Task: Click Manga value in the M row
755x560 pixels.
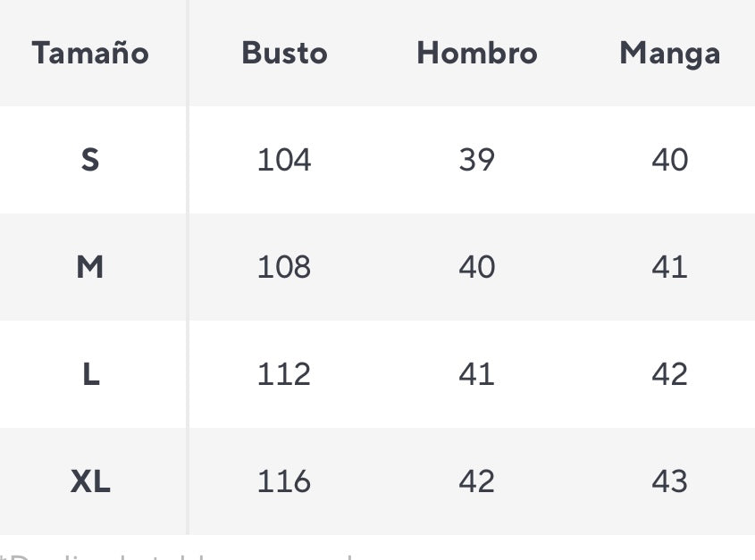Action: click(x=669, y=267)
